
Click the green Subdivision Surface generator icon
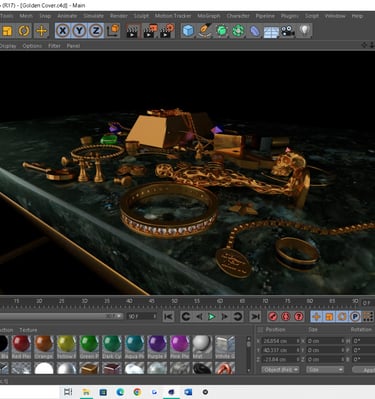[x=222, y=31]
